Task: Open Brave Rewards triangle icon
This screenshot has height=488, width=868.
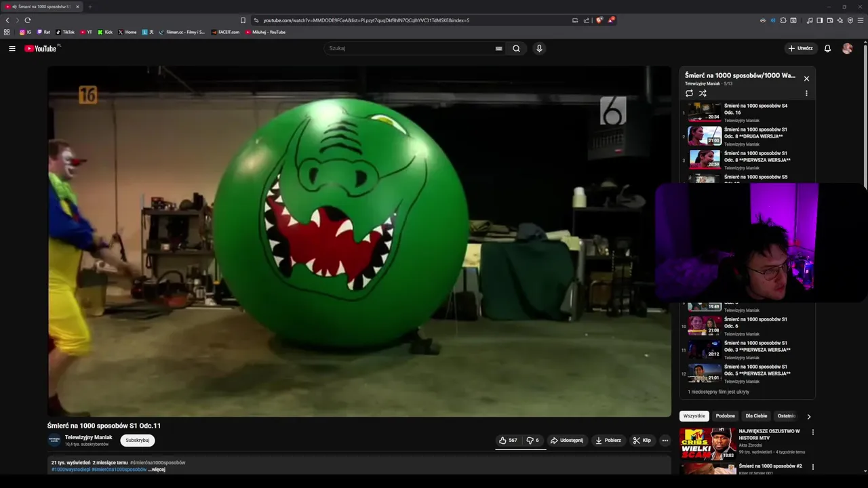Action: (611, 20)
